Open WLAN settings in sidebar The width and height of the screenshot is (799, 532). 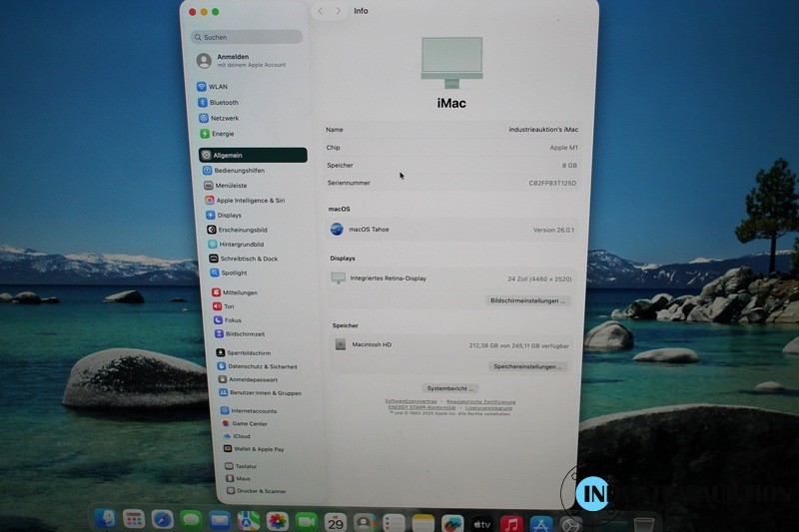[x=218, y=87]
